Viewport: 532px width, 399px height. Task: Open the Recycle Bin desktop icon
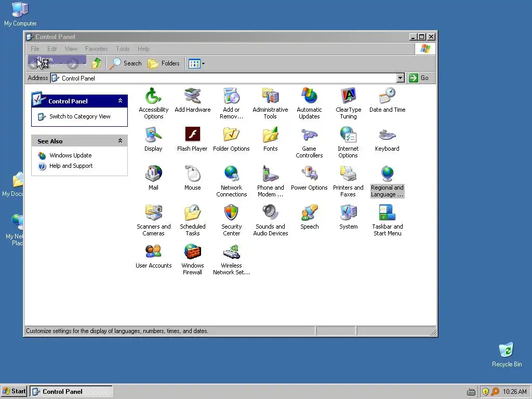pyautogui.click(x=507, y=354)
